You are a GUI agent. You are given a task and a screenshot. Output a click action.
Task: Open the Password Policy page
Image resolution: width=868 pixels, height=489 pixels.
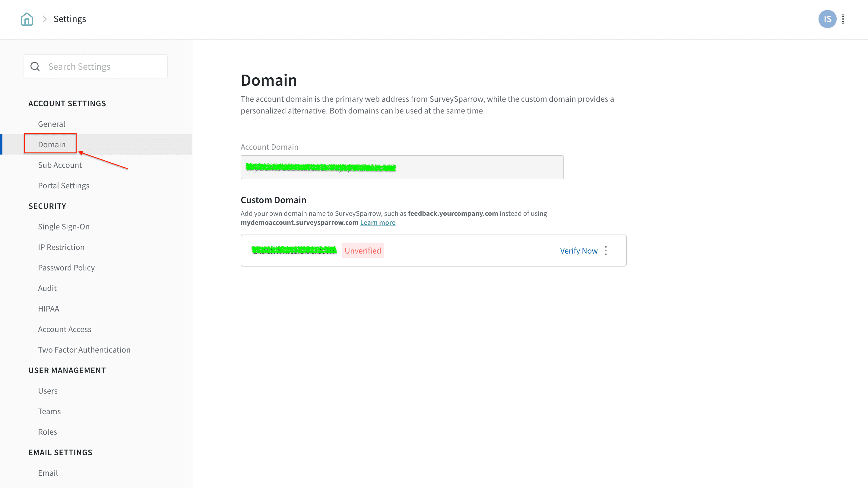tap(66, 268)
